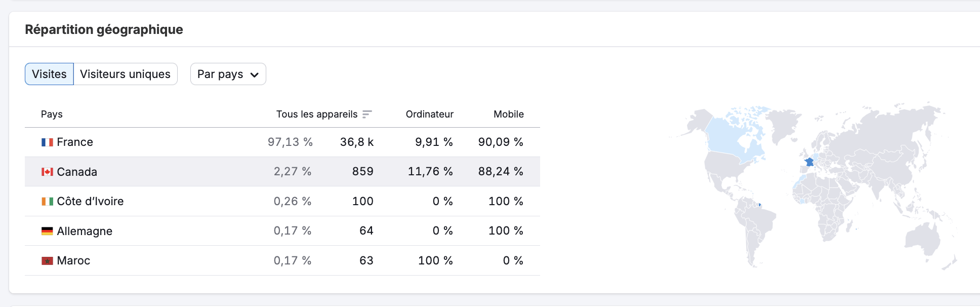Sort by Tous les appareils column
The image size is (980, 307).
click(x=317, y=114)
